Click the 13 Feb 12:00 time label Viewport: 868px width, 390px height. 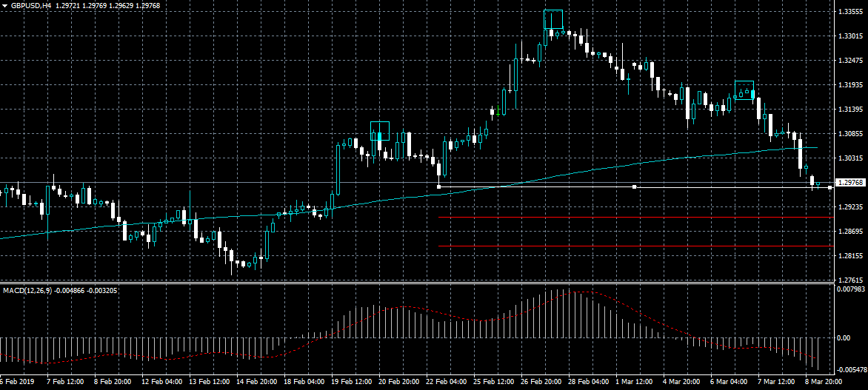pos(209,382)
